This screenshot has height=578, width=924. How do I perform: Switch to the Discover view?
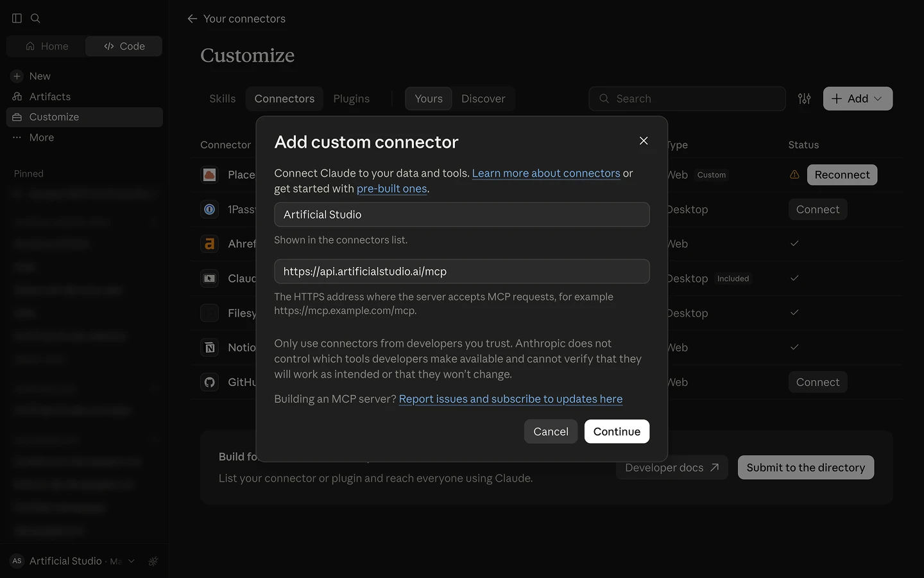click(483, 98)
